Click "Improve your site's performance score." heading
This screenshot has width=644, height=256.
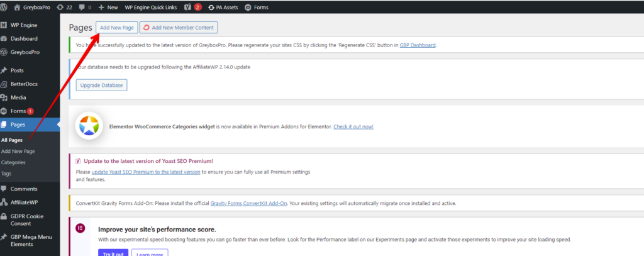point(157,230)
